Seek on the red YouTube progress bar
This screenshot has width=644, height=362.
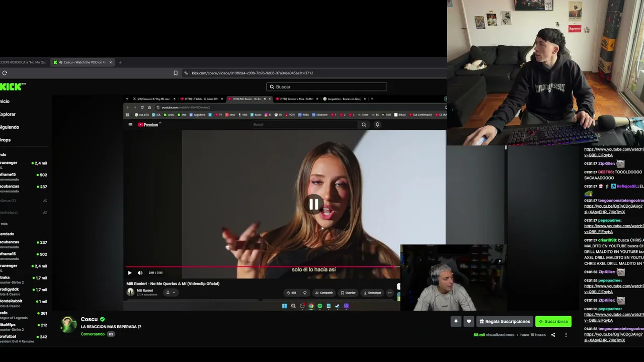(263, 267)
